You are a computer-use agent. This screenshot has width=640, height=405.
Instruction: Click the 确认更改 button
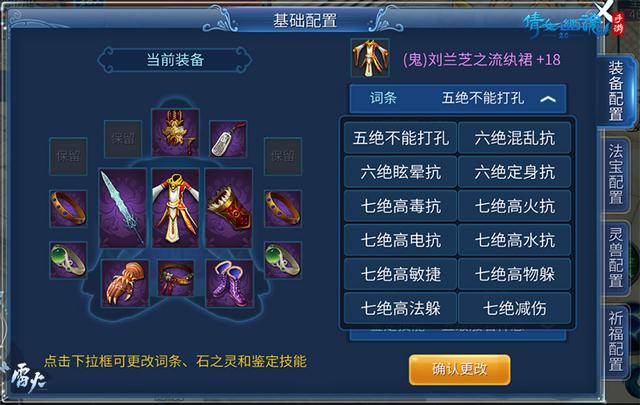coord(460,369)
